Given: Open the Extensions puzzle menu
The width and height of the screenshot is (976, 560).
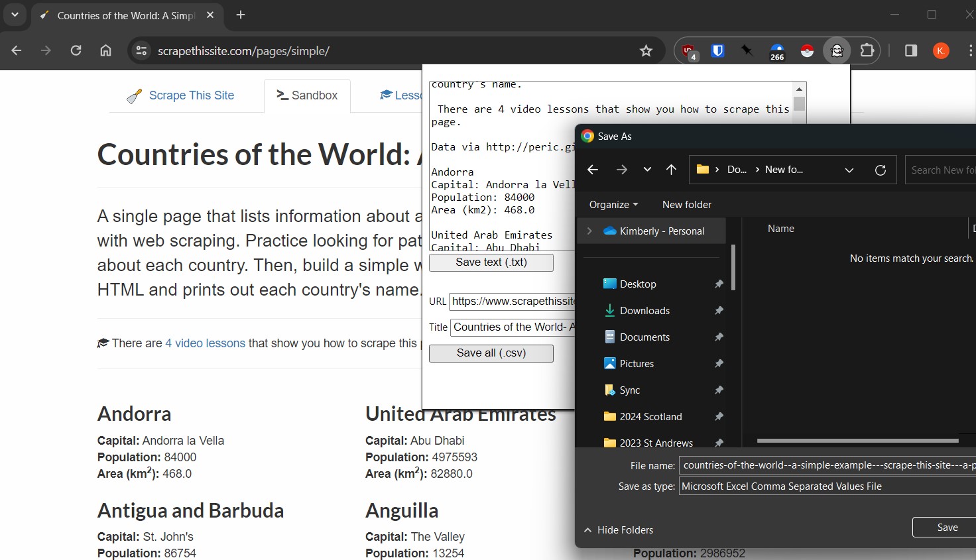Looking at the screenshot, I should click(x=867, y=50).
